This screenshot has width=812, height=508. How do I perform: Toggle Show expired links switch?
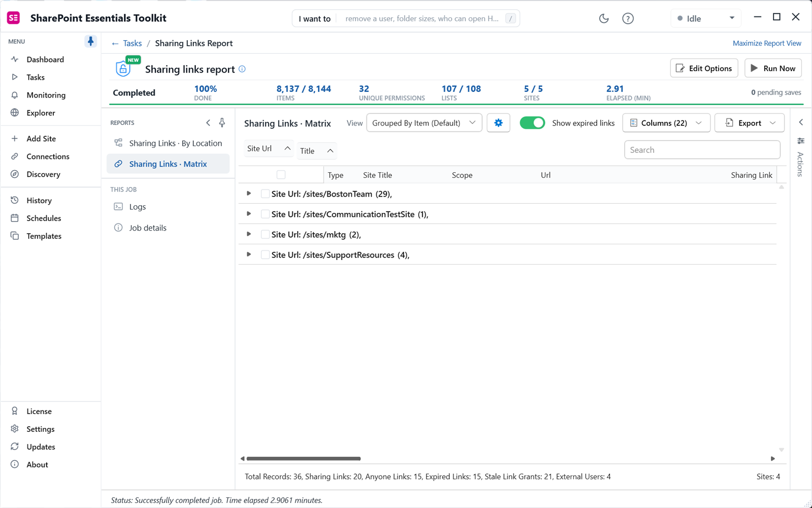pos(532,123)
